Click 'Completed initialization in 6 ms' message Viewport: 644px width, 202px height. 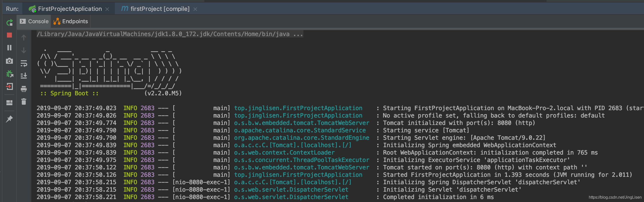(438, 197)
